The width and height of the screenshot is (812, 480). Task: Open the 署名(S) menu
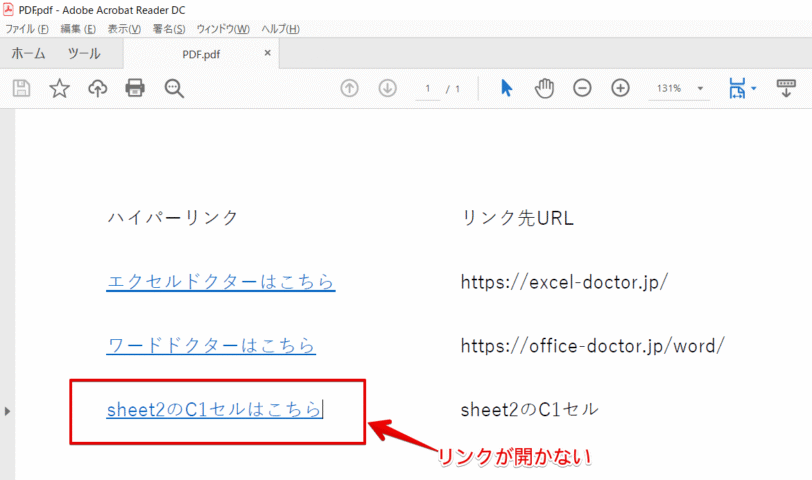(169, 29)
